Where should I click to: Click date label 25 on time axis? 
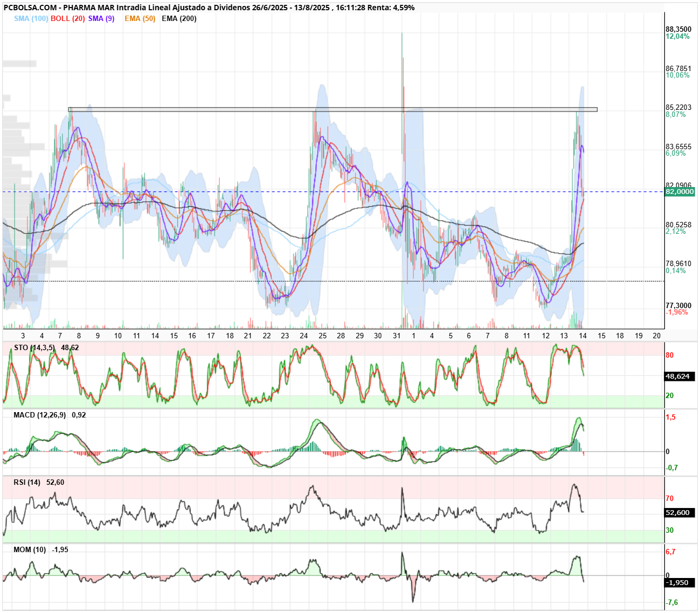click(x=322, y=336)
